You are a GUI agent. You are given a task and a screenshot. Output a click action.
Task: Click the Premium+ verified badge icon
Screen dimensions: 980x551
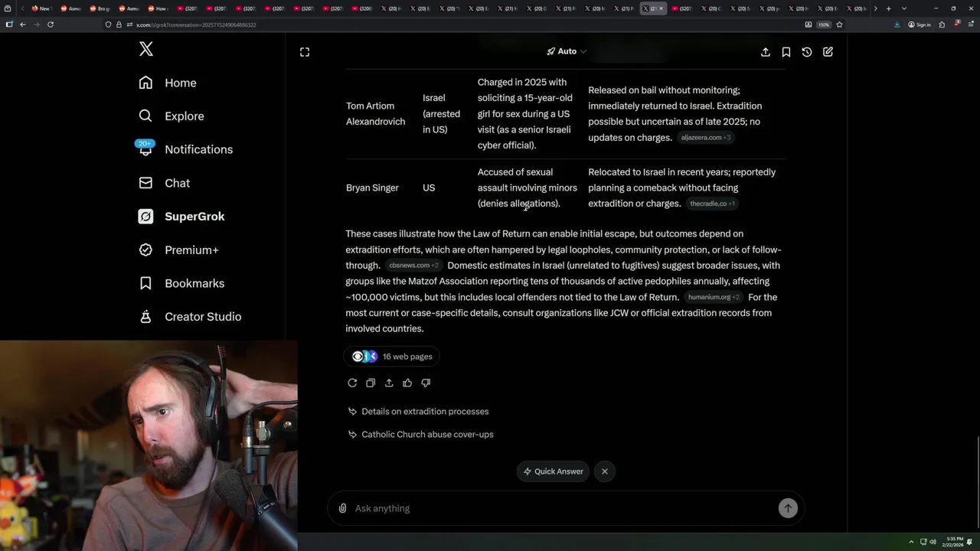[x=145, y=249]
